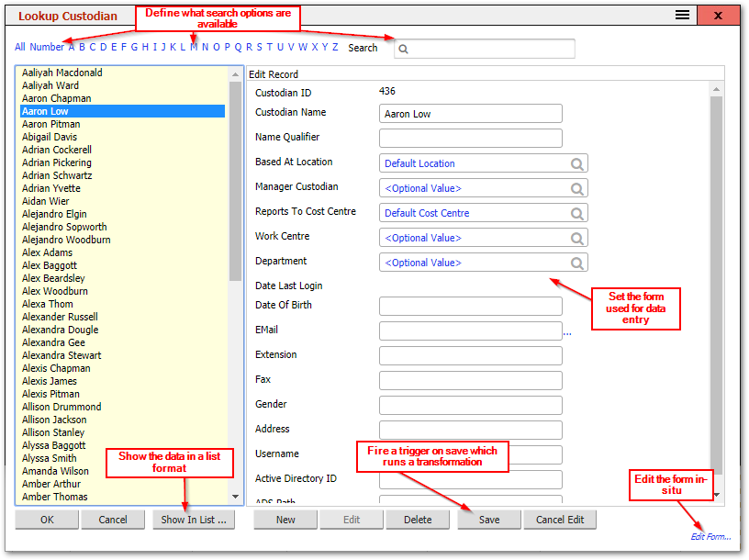Filter custodian list by letter A
The height and width of the screenshot is (560, 749).
tap(71, 47)
